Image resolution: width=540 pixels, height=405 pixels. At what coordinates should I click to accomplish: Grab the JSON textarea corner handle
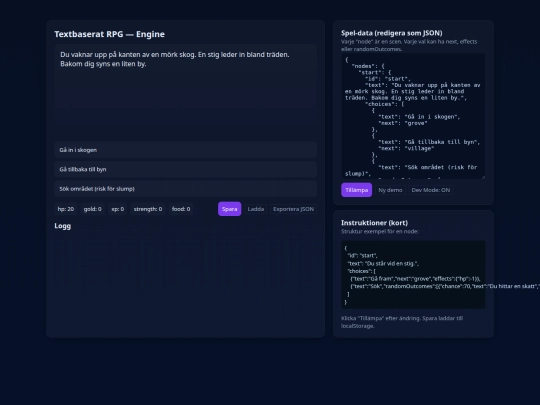(483, 177)
